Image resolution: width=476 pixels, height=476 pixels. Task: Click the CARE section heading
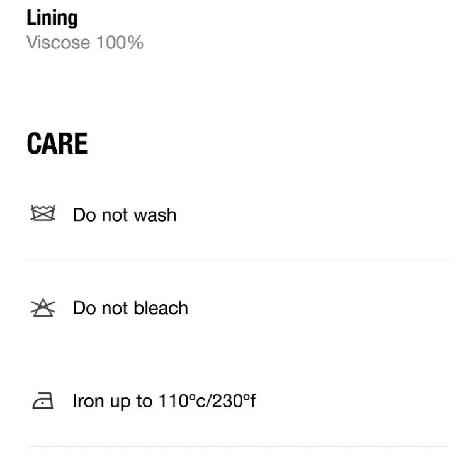point(57,144)
